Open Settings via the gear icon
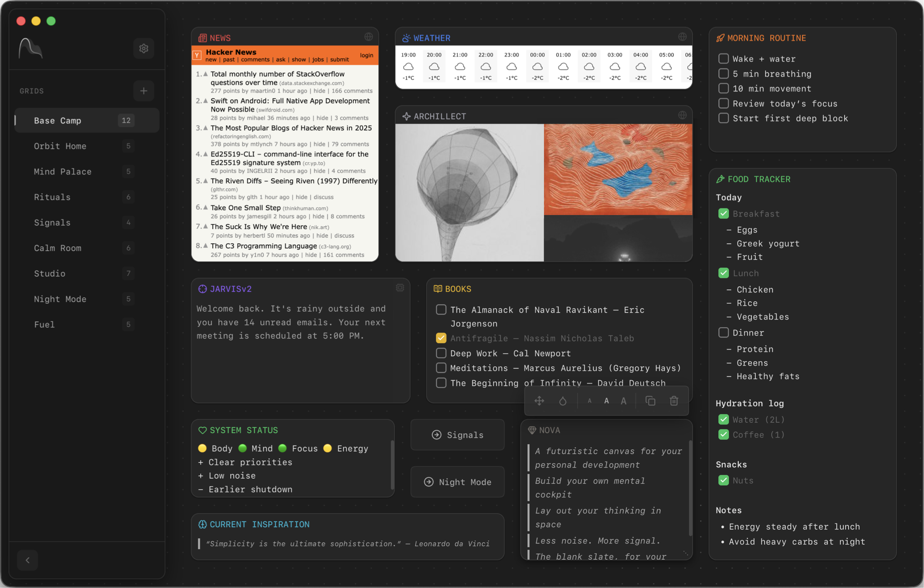This screenshot has width=924, height=588. coord(144,48)
